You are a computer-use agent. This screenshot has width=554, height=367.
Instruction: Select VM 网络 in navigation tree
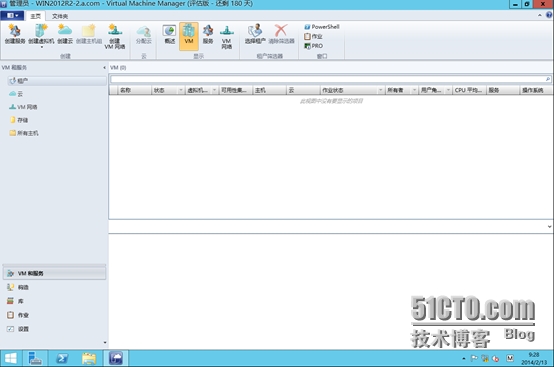coord(23,107)
